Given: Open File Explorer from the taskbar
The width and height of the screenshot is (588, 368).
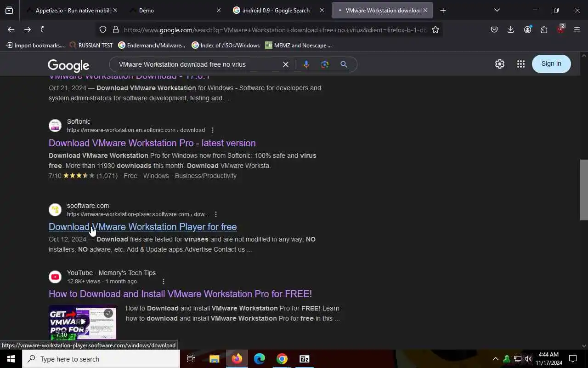Looking at the screenshot, I should tap(215, 359).
